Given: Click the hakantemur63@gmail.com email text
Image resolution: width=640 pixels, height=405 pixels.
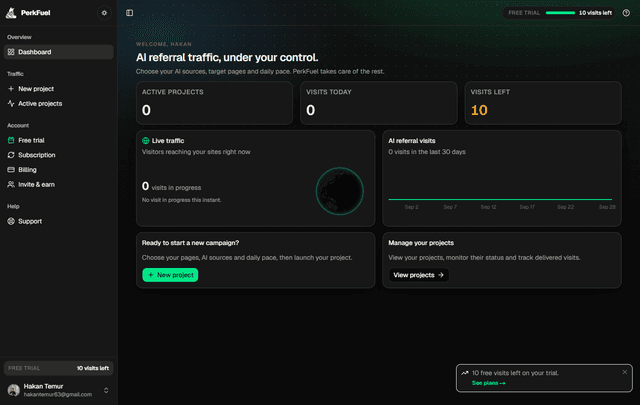Looking at the screenshot, I should click(x=58, y=394).
